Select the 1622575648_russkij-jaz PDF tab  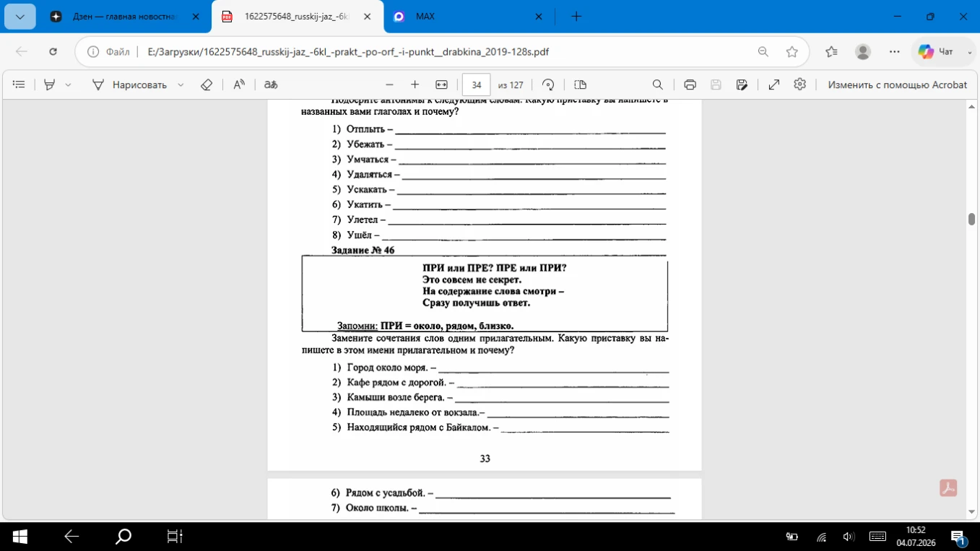tap(296, 17)
